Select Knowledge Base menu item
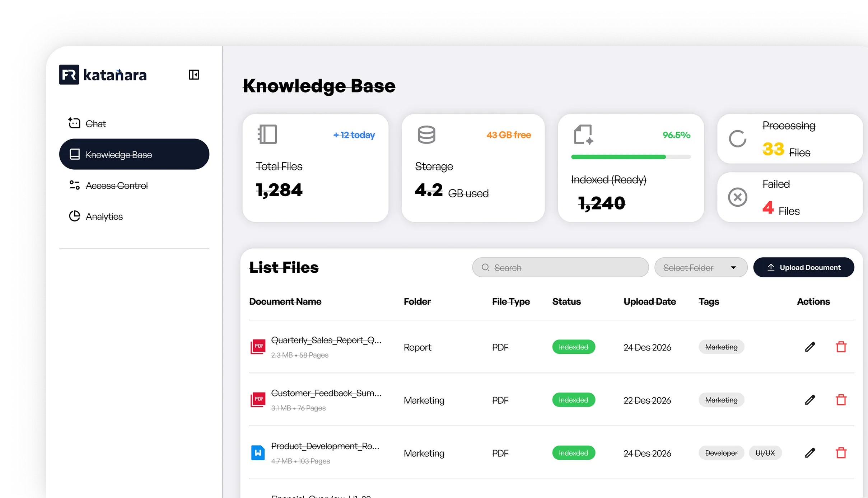This screenshot has width=868, height=498. point(134,154)
